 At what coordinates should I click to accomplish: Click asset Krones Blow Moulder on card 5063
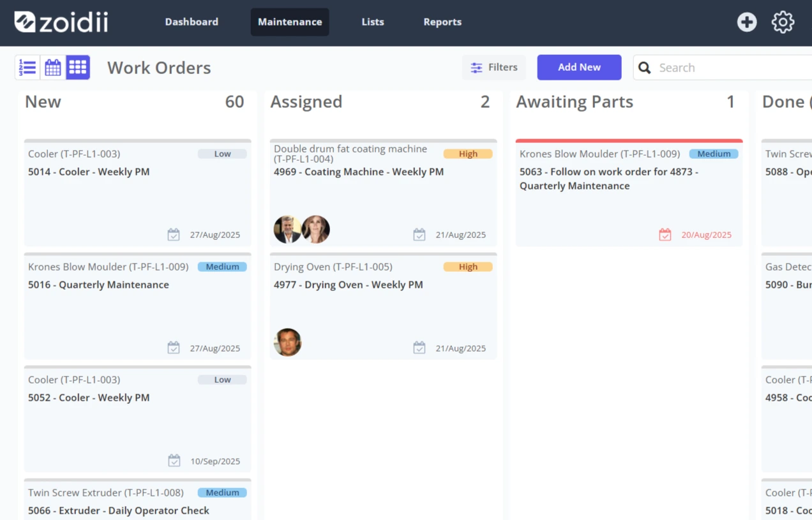600,154
